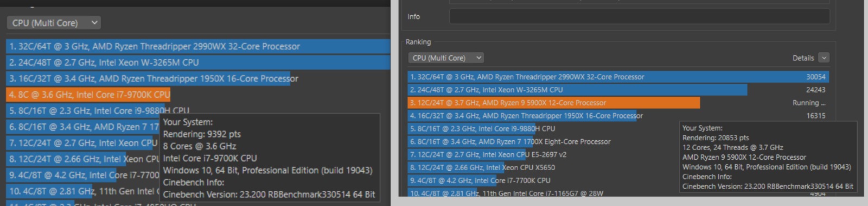This screenshot has height=206, width=868.
Task: Select 6. AMD Ryzen 7 row in left window
Action: click(82, 127)
